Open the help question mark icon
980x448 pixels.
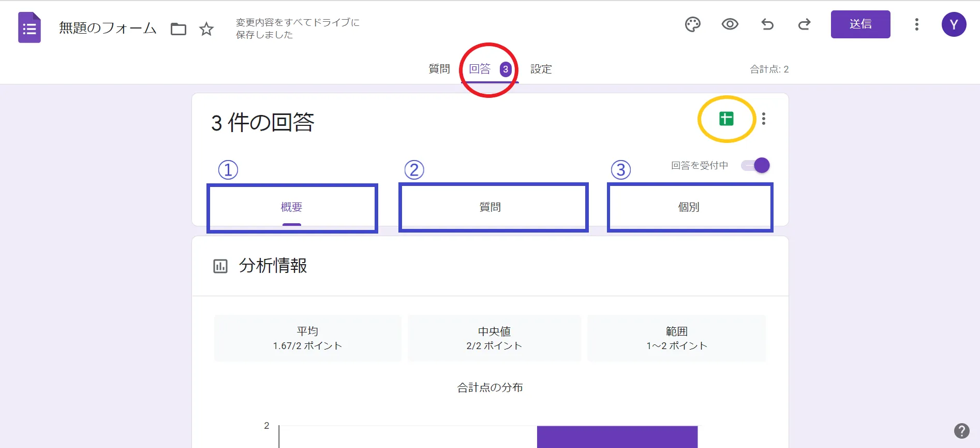[961, 431]
